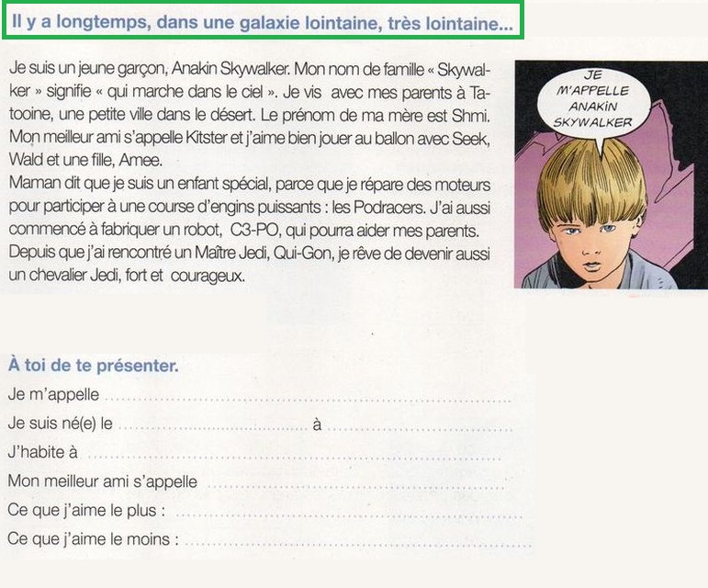Click the blank after 'J'habite à'

(294, 455)
